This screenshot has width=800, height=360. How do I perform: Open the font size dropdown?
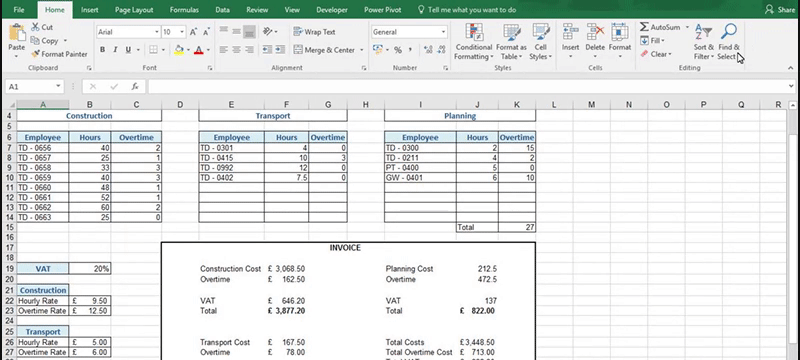point(182,32)
